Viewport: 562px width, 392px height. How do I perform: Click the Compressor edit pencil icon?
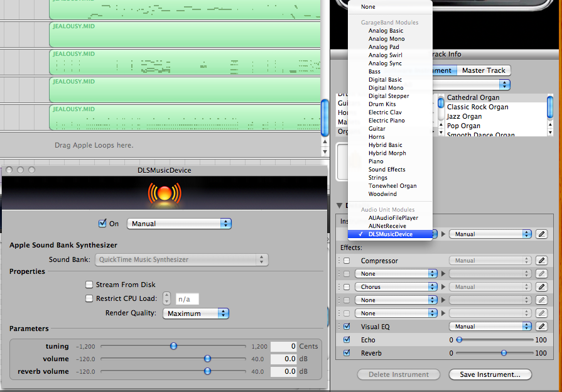pyautogui.click(x=541, y=260)
